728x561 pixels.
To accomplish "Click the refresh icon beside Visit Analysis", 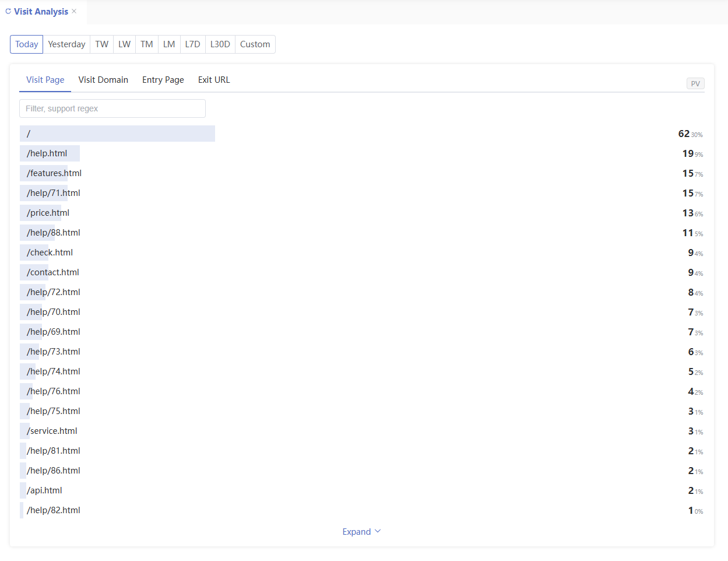I will point(8,12).
